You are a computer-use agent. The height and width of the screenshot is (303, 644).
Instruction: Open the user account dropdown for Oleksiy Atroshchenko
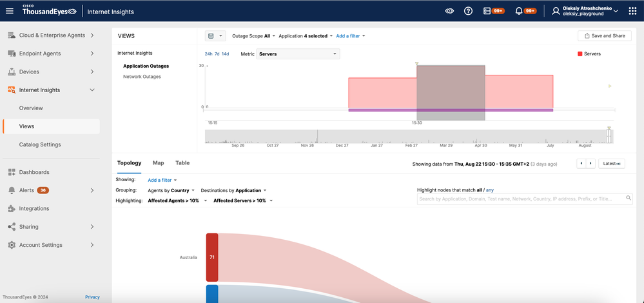pyautogui.click(x=590, y=11)
